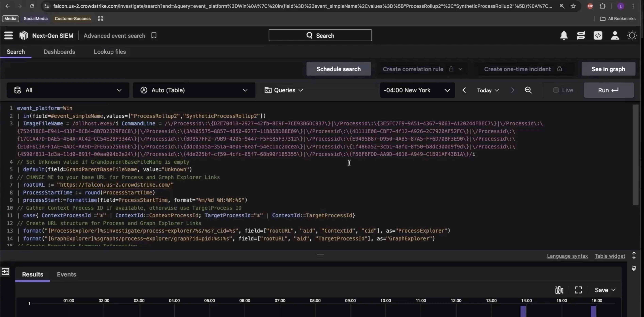
Task: Switch to the Lookup files tab
Action: tap(110, 52)
